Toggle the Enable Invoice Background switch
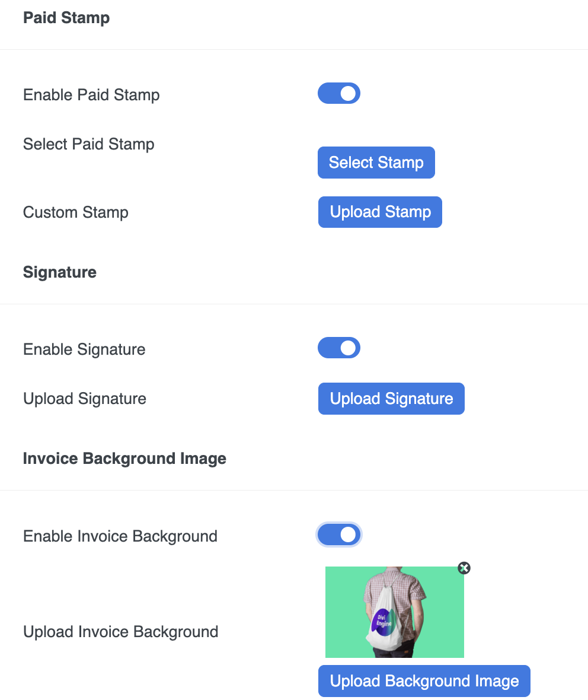588x700 pixels. [339, 534]
